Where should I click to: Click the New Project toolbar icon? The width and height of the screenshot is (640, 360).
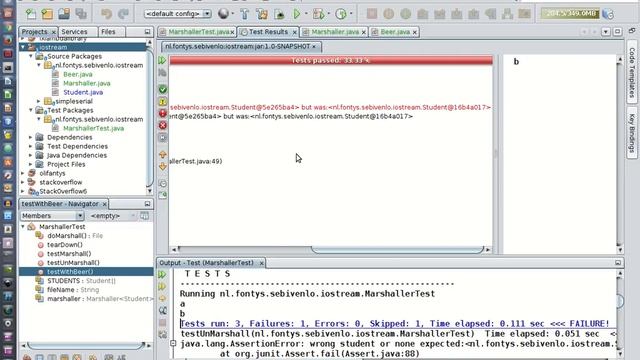point(47,14)
